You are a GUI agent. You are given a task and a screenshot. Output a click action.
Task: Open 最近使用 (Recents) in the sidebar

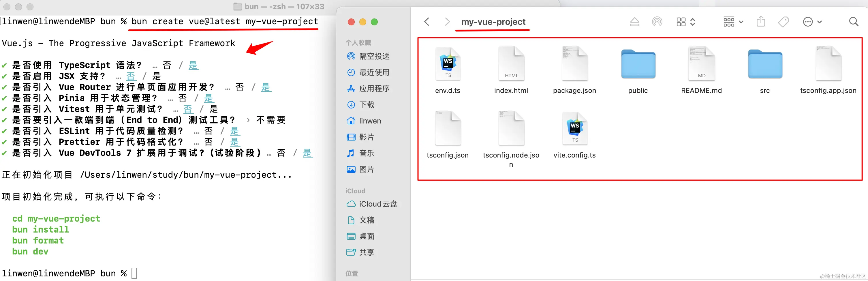pyautogui.click(x=368, y=72)
